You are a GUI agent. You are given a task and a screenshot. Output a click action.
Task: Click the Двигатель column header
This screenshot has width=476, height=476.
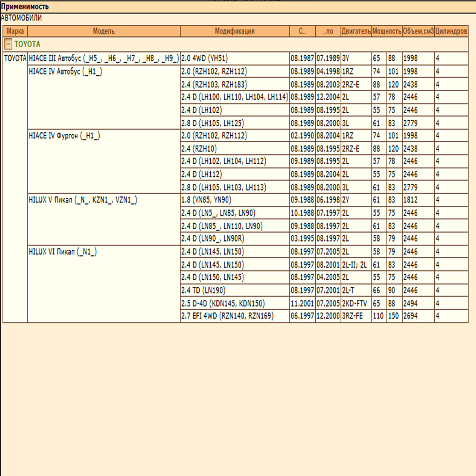(x=356, y=31)
